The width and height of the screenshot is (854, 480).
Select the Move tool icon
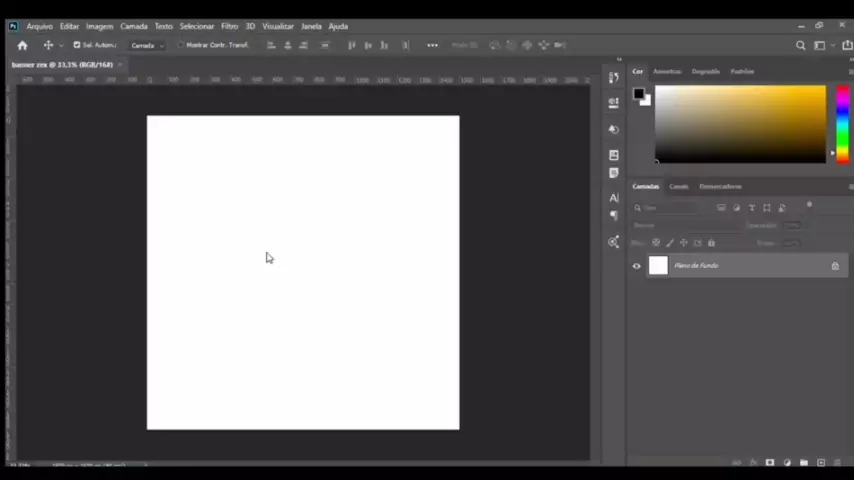coord(48,45)
